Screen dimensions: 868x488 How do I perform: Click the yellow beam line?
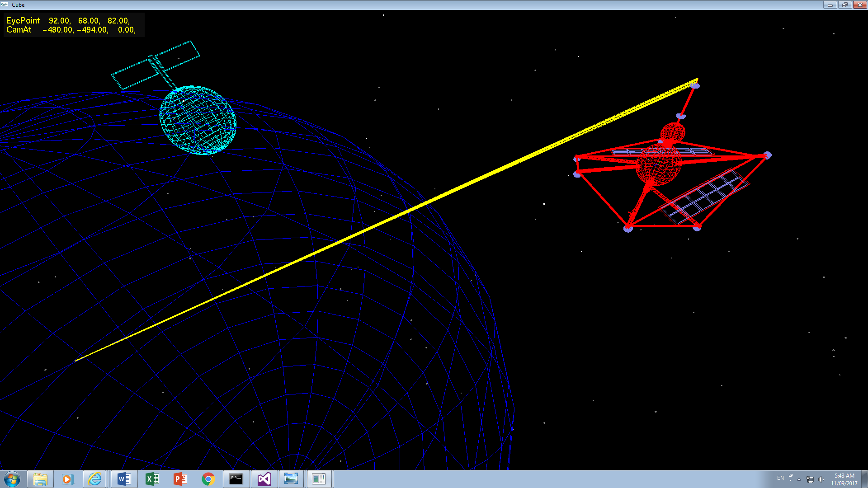tap(387, 220)
